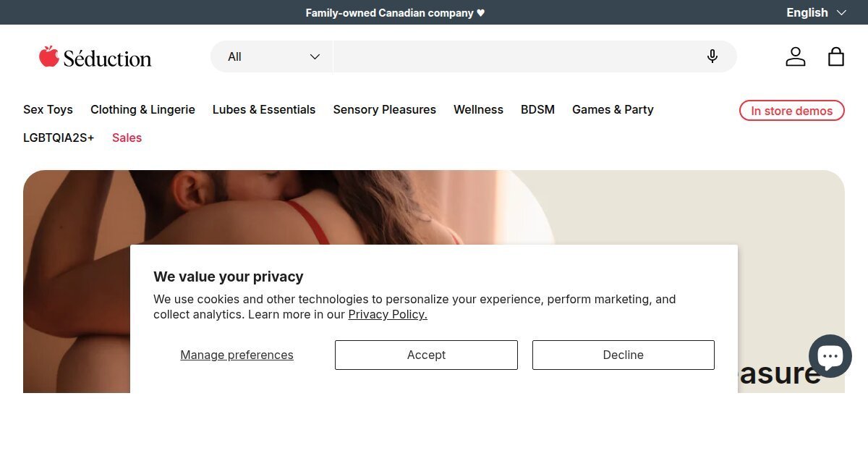Open the All categories search dropdown
Viewport: 868px width, 456px height.
point(273,56)
